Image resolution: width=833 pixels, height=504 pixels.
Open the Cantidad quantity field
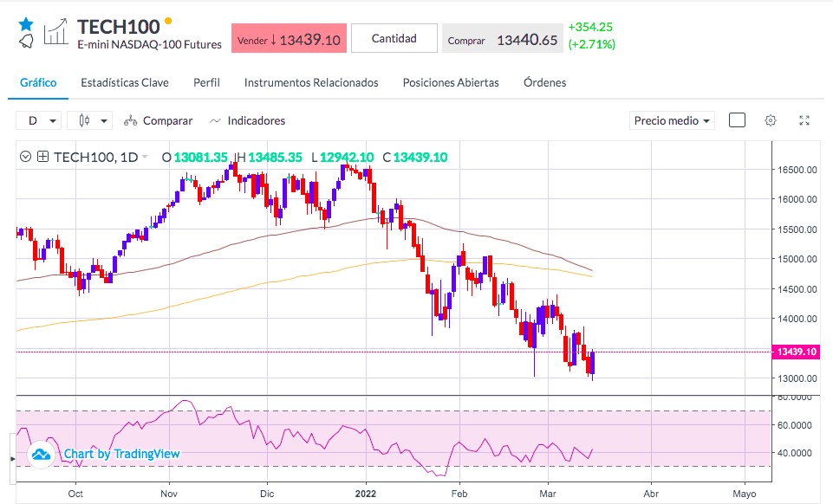pos(394,38)
